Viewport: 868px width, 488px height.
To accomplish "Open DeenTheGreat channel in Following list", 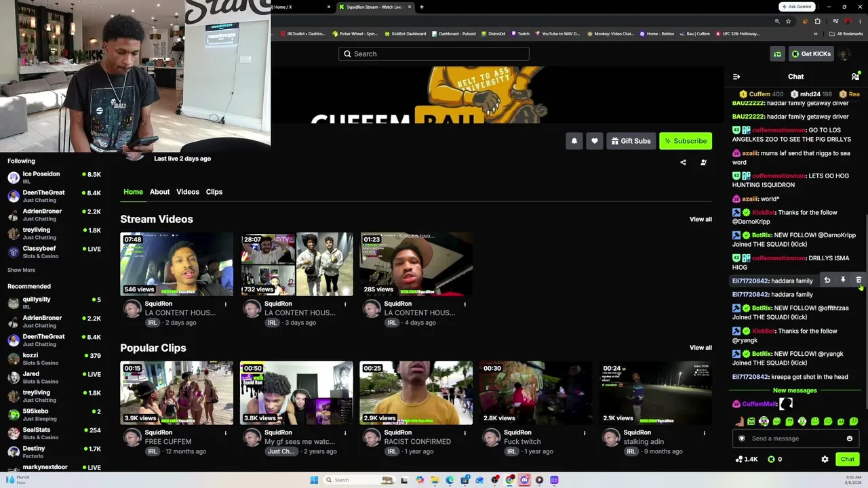I will [54, 196].
